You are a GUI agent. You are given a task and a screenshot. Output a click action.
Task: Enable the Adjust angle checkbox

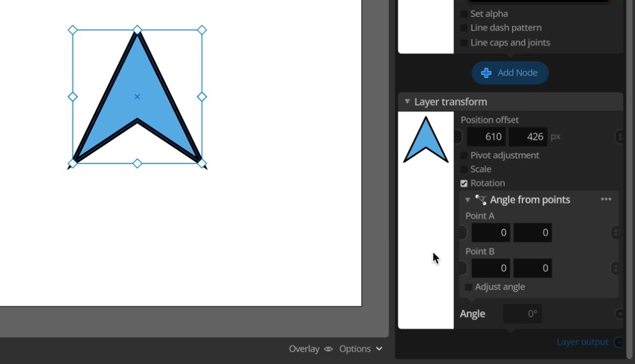468,287
